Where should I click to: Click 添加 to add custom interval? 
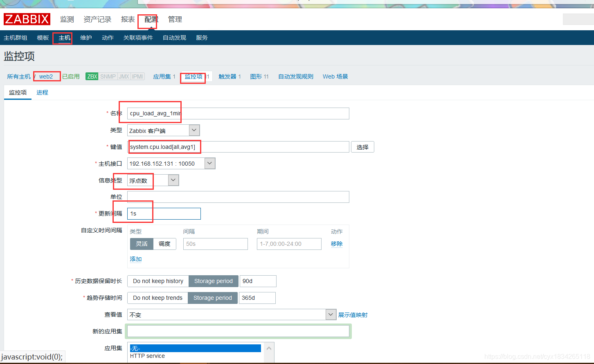[136, 259]
